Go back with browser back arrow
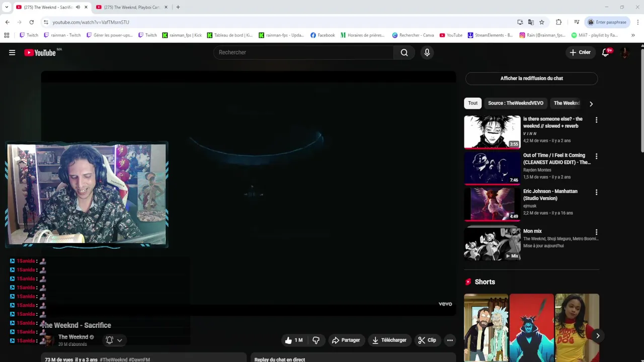The image size is (644, 362). (7, 22)
